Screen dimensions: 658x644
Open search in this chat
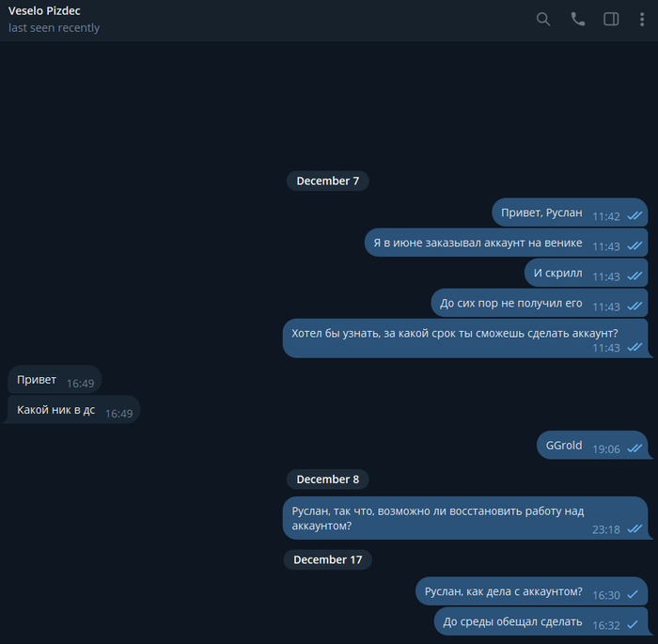pos(543,20)
